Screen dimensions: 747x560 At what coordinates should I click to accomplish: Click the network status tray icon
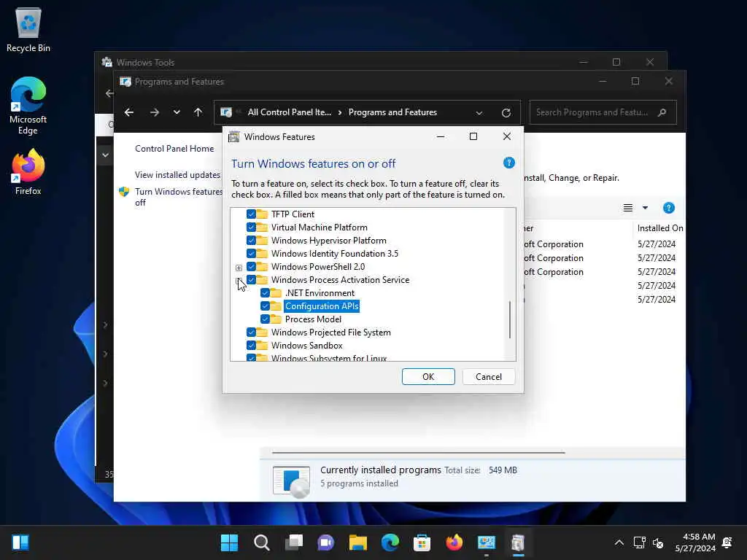pyautogui.click(x=639, y=542)
